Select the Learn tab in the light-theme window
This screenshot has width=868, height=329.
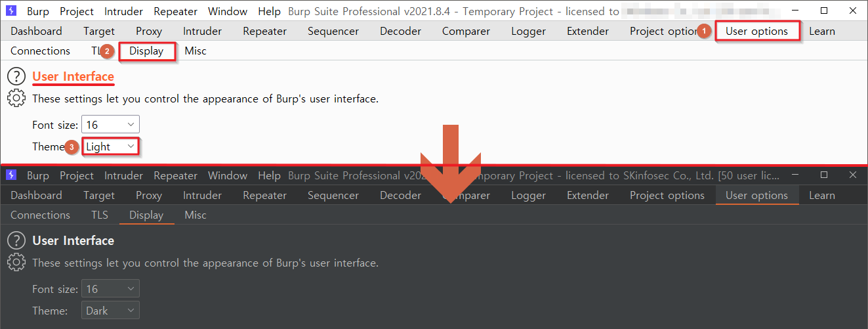point(822,31)
